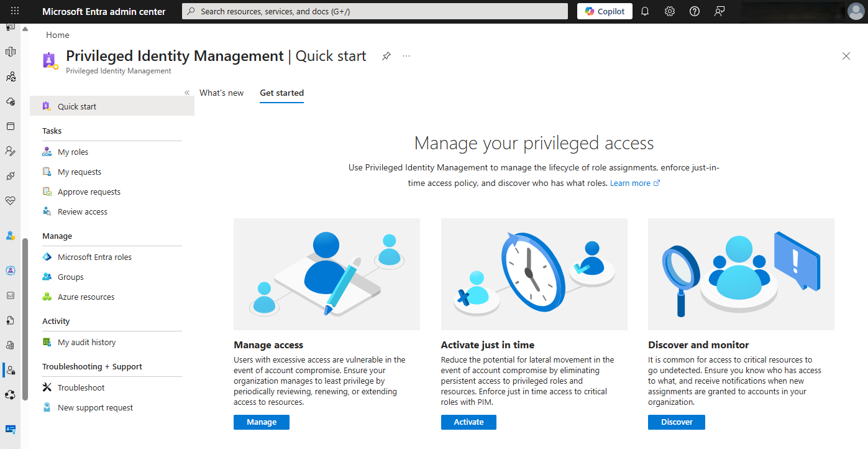Viewport: 868px width, 449px height.
Task: Open the app launcher waffle menu
Action: pyautogui.click(x=14, y=11)
